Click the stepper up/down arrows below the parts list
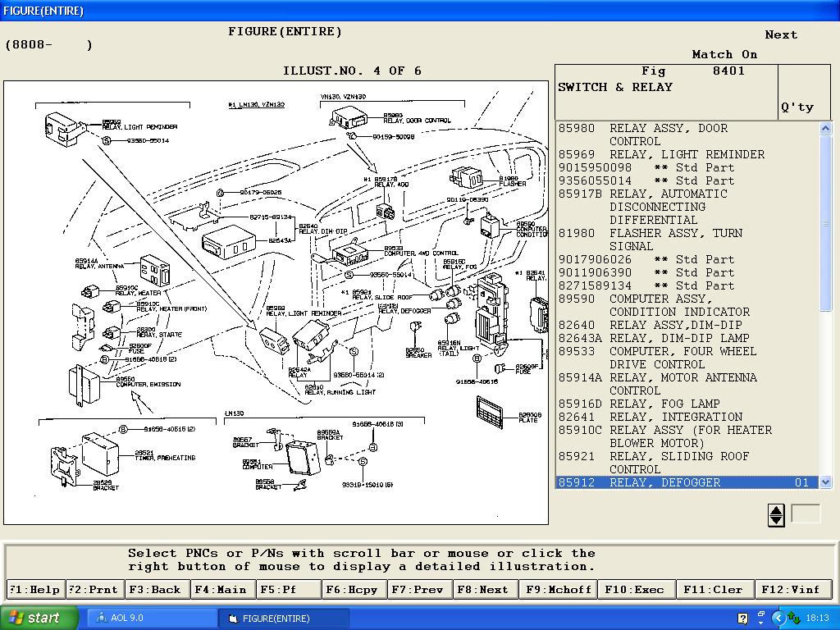Image resolution: width=840 pixels, height=630 pixels. pyautogui.click(x=776, y=515)
